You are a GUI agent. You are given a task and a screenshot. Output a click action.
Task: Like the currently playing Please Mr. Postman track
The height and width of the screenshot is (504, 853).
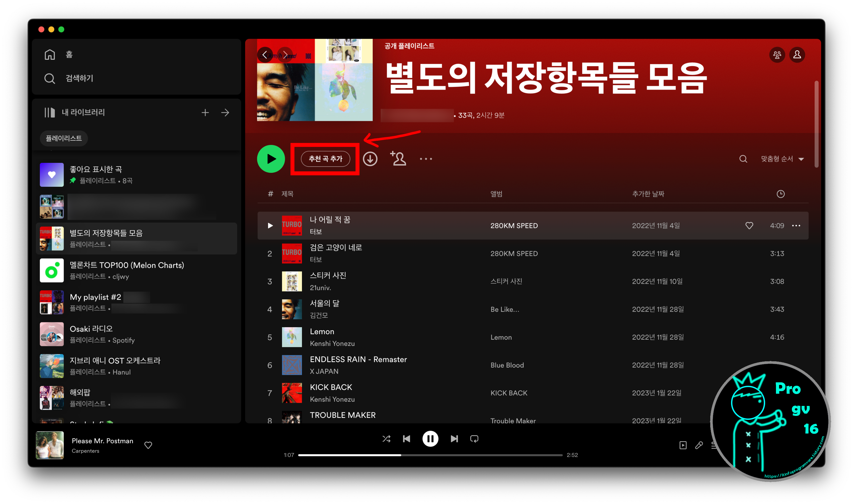click(x=148, y=445)
